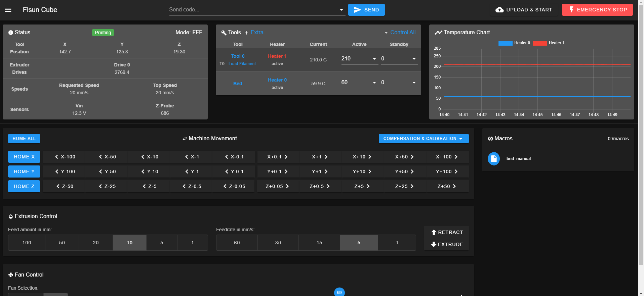Click the upload cloud icon
This screenshot has width=644, height=296.
(x=499, y=10)
